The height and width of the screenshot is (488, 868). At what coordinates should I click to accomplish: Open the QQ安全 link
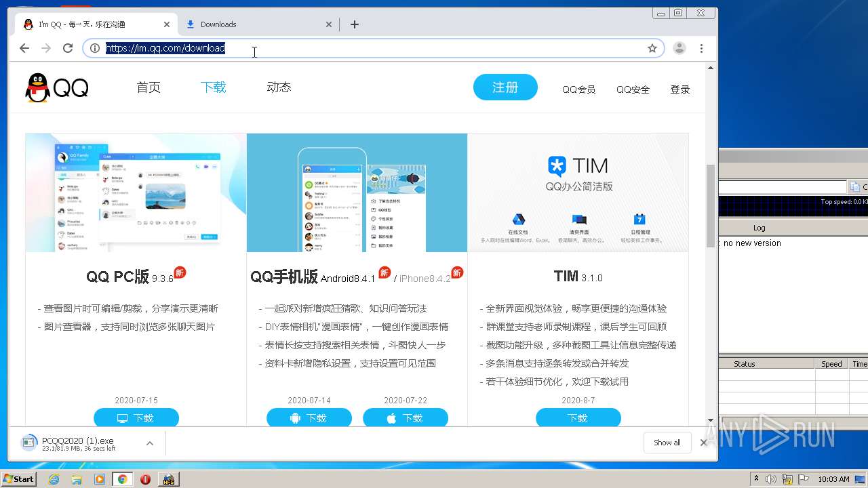(633, 89)
